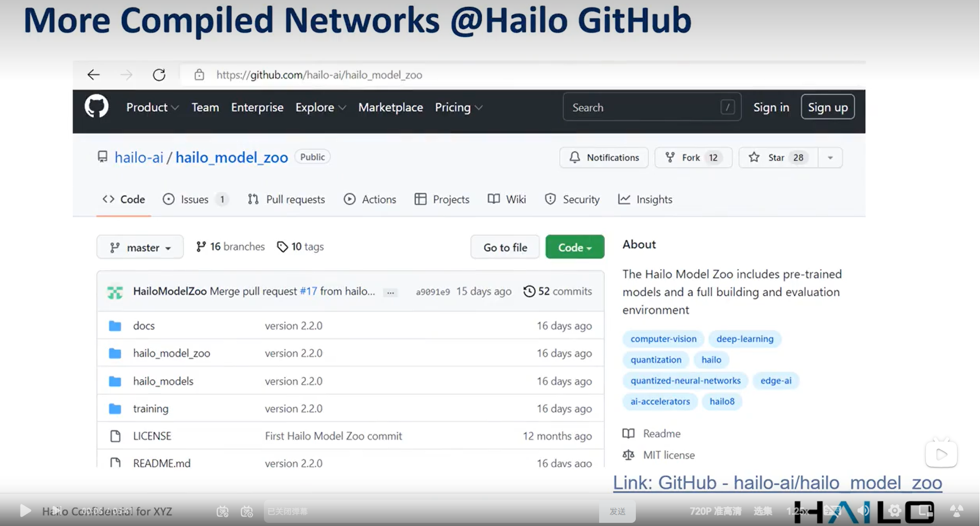The width and height of the screenshot is (980, 526).
Task: Click the fork icon in the Fork button
Action: pyautogui.click(x=670, y=157)
